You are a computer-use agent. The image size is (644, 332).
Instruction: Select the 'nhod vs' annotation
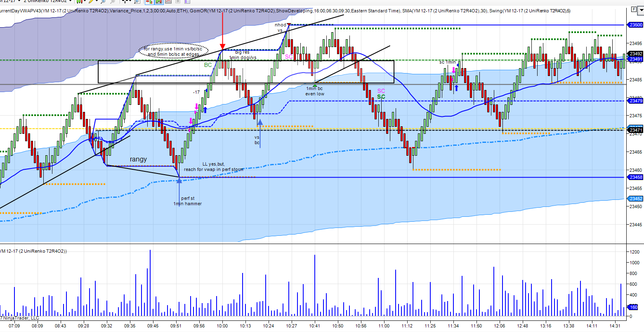[x=281, y=28]
